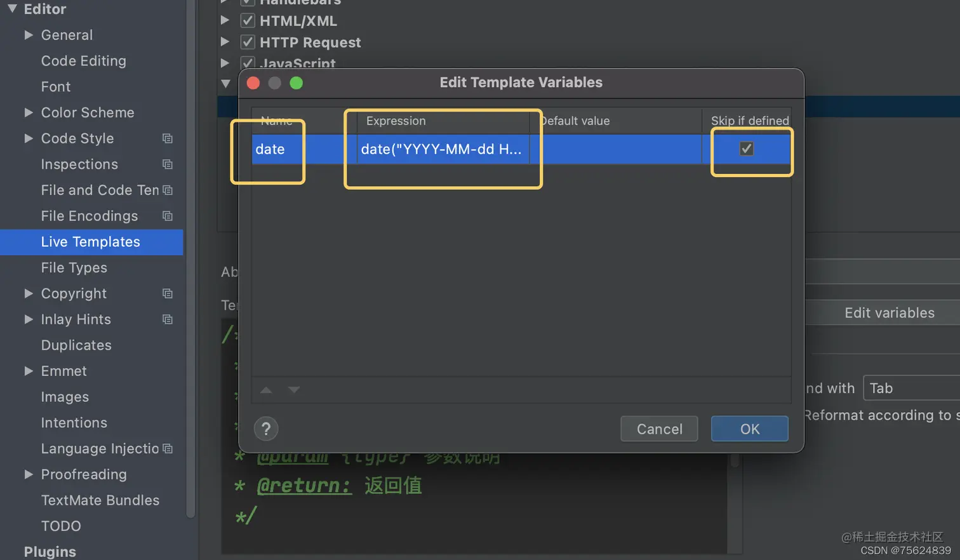Expand the Emmet node
This screenshot has height=560, width=960.
(29, 371)
